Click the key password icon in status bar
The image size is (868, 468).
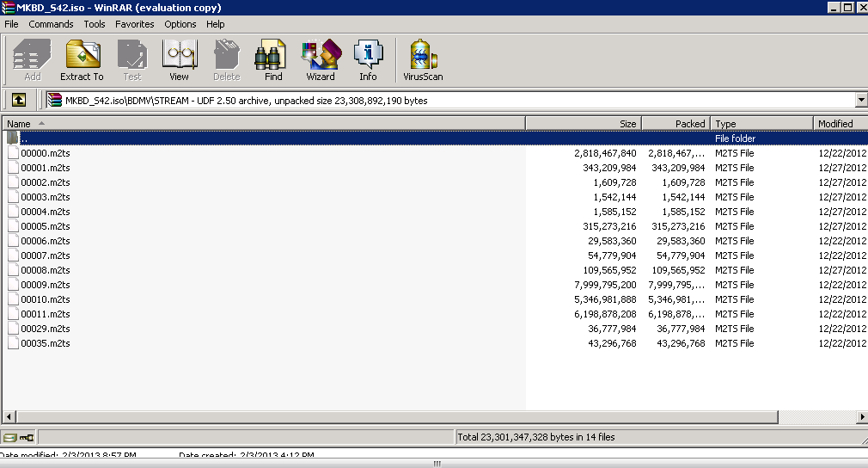point(27,438)
